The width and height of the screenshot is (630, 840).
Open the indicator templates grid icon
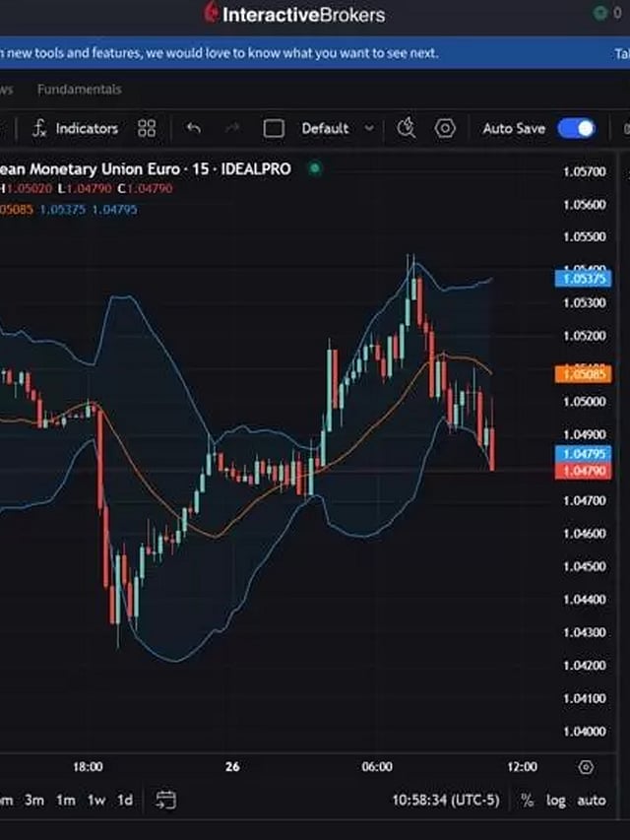(147, 129)
